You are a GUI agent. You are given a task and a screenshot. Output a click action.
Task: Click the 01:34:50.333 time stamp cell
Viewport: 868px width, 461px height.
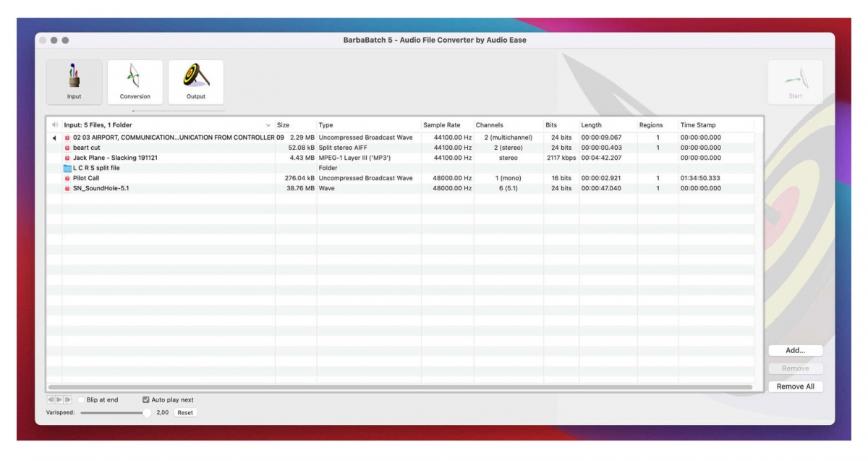[701, 178]
